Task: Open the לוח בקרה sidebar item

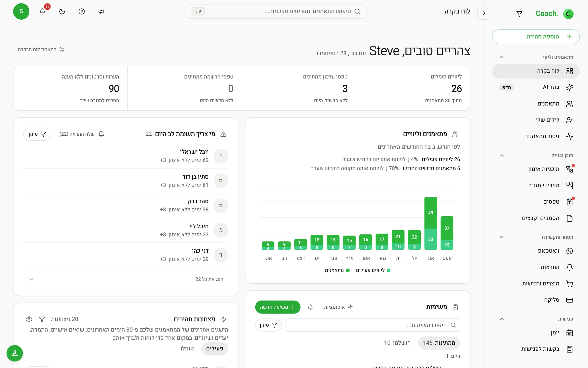Action: pyautogui.click(x=536, y=71)
